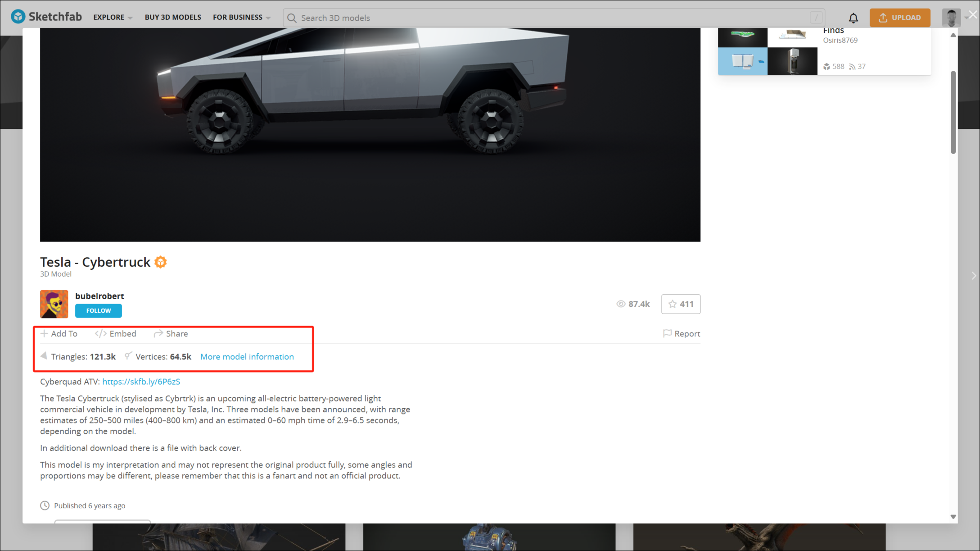The width and height of the screenshot is (980, 551).
Task: Click the views eye icon
Action: tap(621, 304)
